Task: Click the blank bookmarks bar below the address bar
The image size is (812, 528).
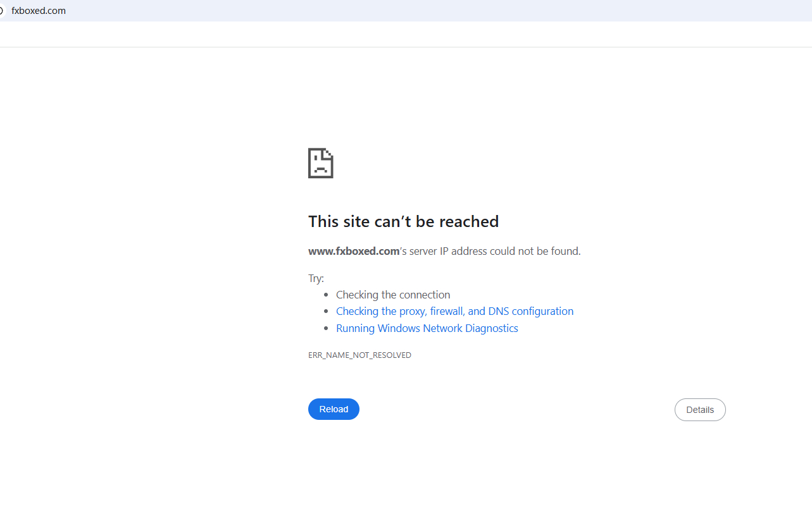Action: click(x=405, y=34)
